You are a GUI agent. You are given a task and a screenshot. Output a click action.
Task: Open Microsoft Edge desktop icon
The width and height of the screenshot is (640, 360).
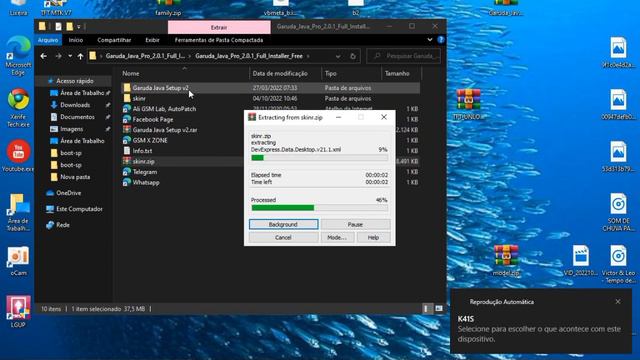pos(18,56)
